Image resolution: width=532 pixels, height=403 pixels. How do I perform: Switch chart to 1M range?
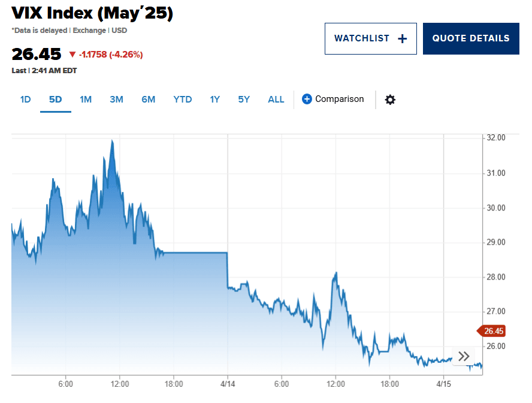86,100
